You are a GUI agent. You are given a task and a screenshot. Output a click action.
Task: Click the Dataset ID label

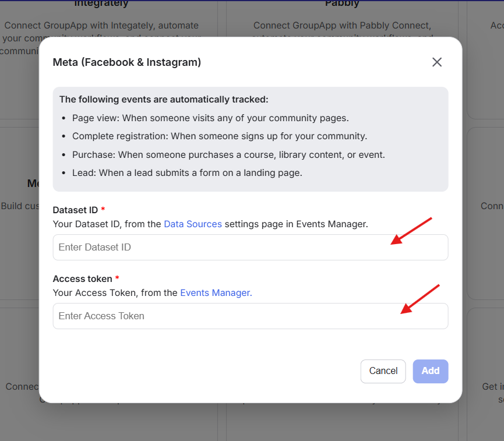76,210
